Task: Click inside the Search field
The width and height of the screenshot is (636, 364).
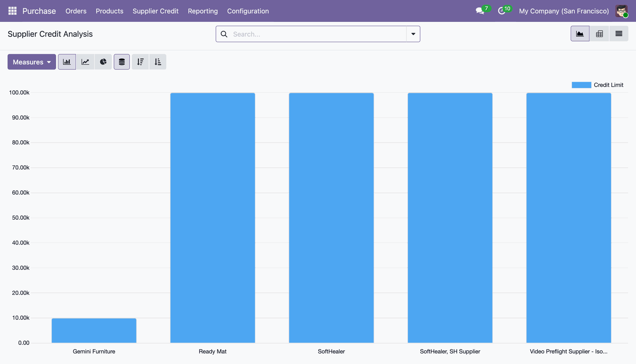Action: click(318, 34)
